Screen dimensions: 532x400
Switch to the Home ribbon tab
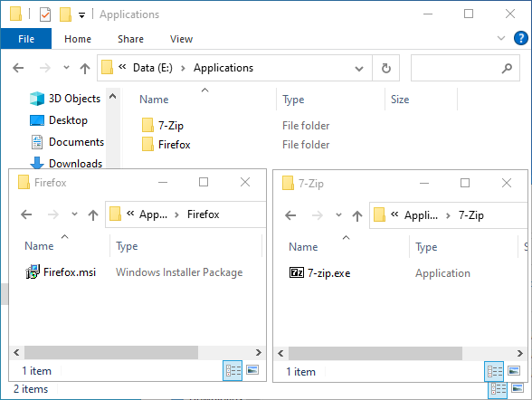pos(78,39)
